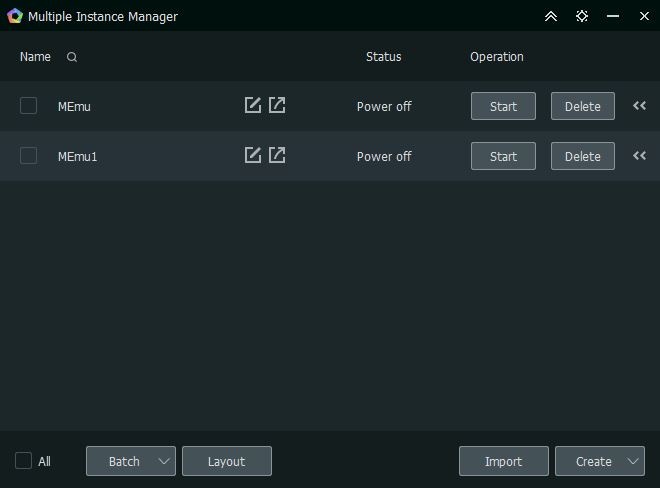Check the All checkbox
Image resolution: width=660 pixels, height=488 pixels.
[x=23, y=461]
